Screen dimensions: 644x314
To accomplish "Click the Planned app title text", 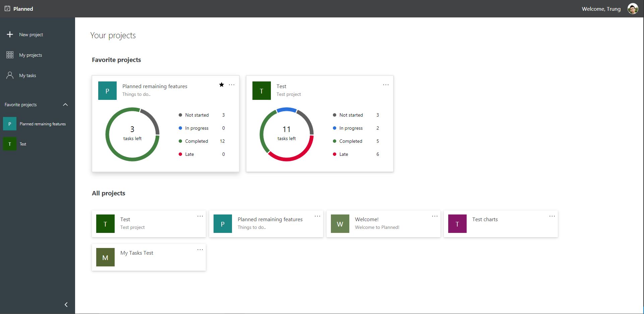I will [x=23, y=9].
